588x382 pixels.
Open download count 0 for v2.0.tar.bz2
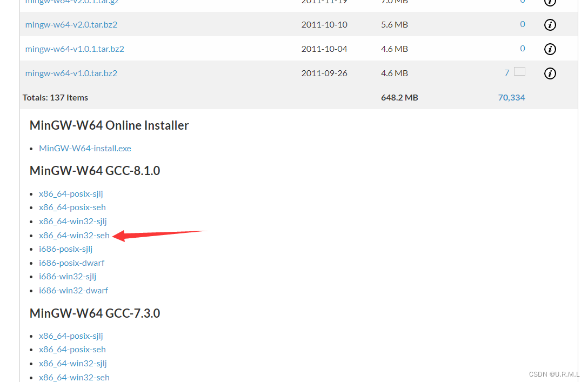pos(523,24)
